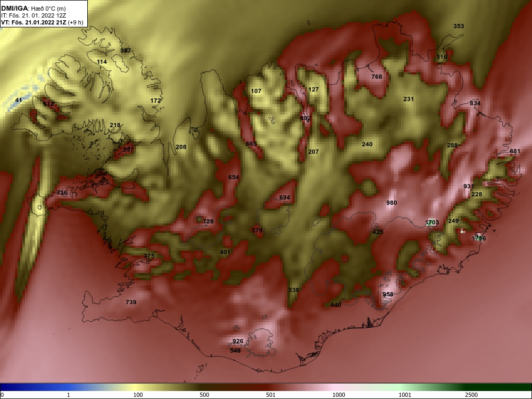This screenshot has height=399, width=532.
Task: Click the legend tick label '1001'
Action: point(405,395)
